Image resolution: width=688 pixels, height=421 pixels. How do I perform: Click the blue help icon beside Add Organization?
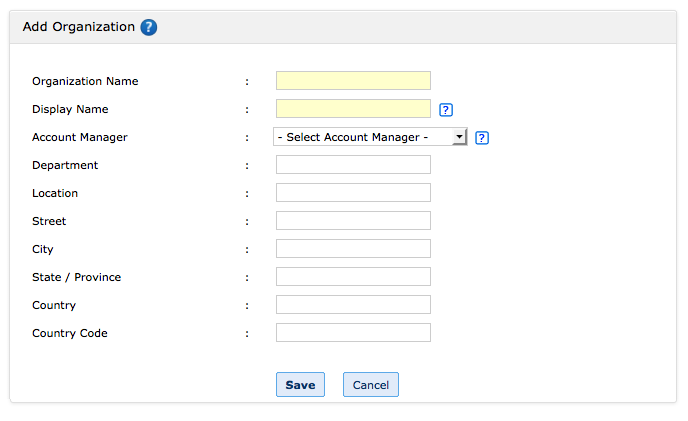click(x=149, y=28)
